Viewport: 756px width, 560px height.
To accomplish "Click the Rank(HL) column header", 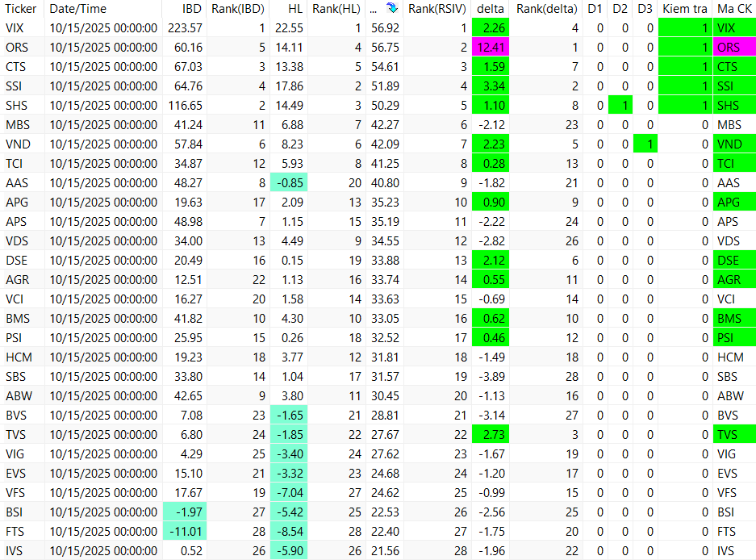I will click(336, 9).
